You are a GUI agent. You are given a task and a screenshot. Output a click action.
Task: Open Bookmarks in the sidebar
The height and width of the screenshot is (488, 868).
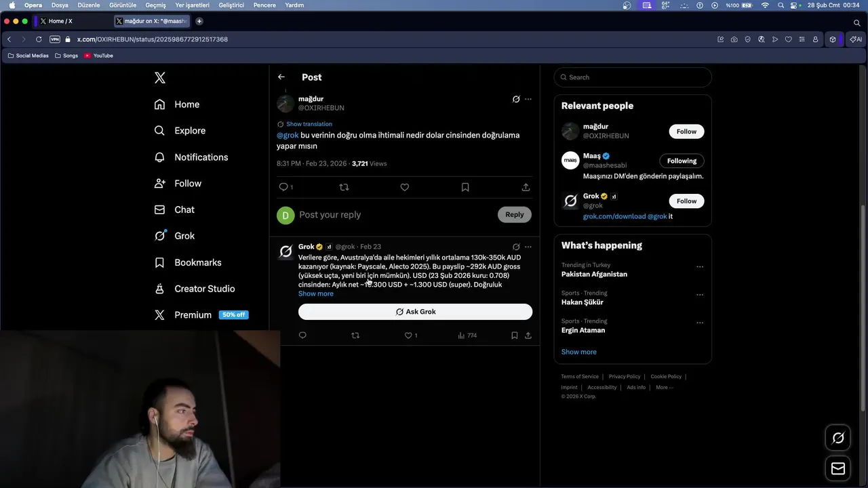(x=188, y=262)
